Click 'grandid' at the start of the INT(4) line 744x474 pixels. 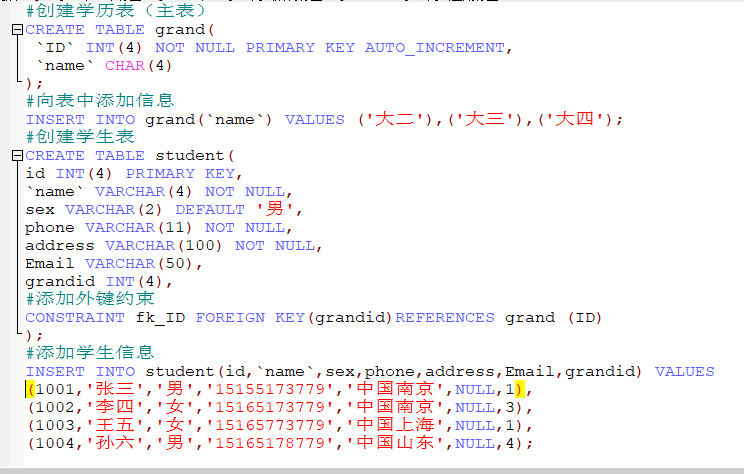point(60,282)
